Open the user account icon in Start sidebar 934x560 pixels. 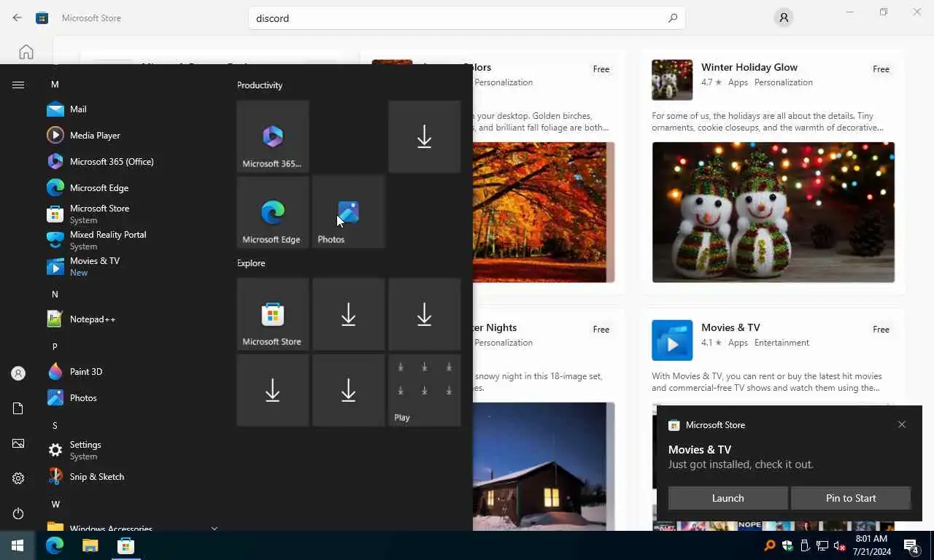pos(18,373)
